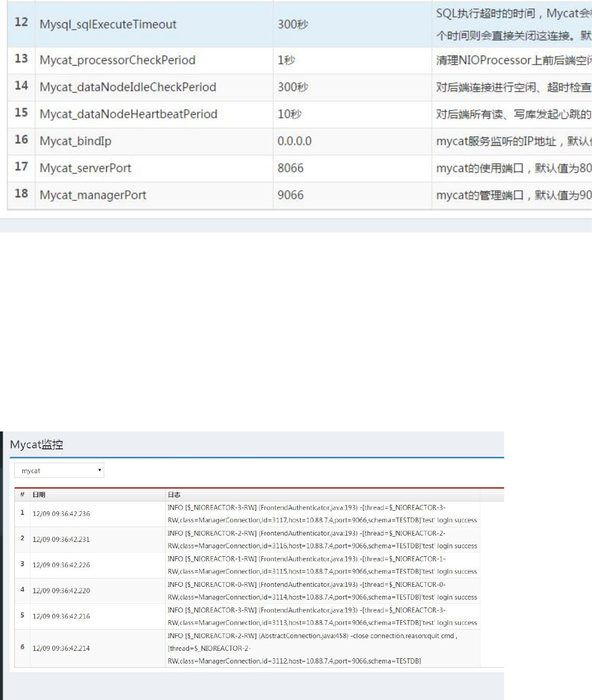Image resolution: width=592 pixels, height=700 pixels.
Task: Click the 清理NIOProcessor description cell
Action: [512, 60]
